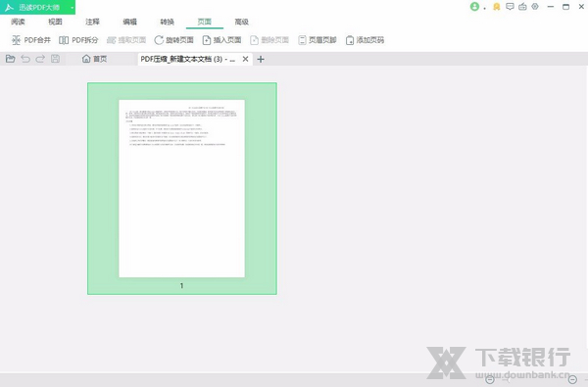Click the redo arrow icon
This screenshot has width=588, height=387.
(40, 59)
